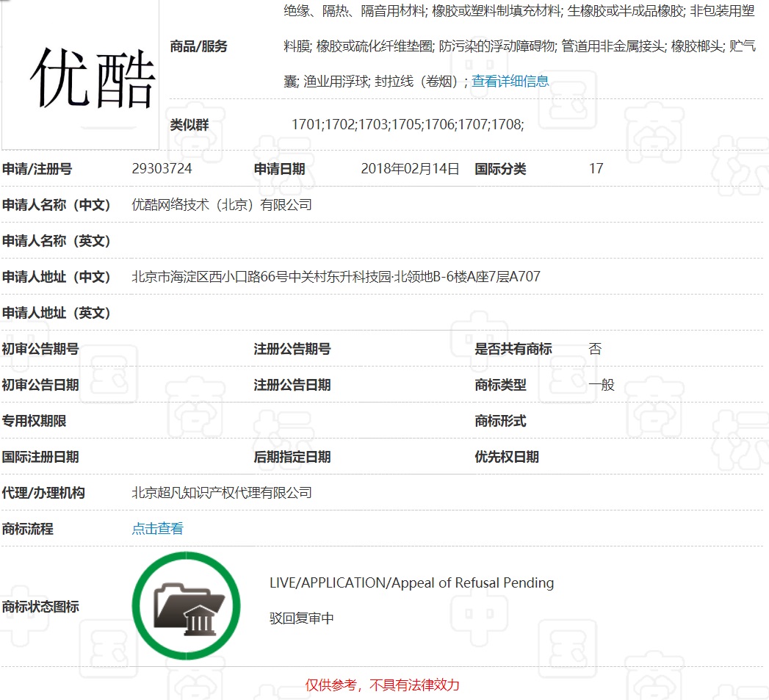This screenshot has width=769, height=700.
Task: Click the 商标状态图标 label
Action: pos(40,607)
